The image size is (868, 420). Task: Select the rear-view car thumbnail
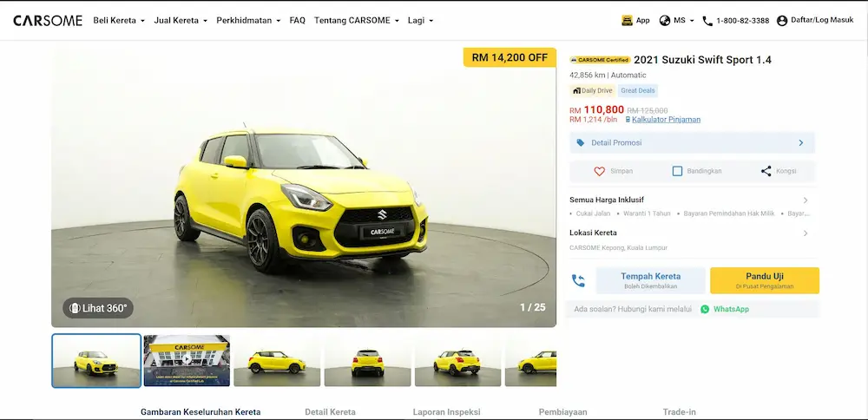coord(367,361)
